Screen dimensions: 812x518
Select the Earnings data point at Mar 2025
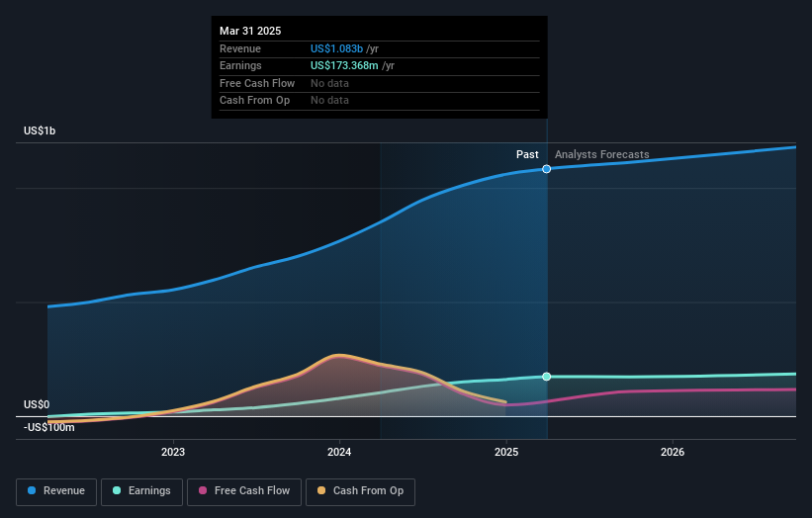(x=546, y=377)
